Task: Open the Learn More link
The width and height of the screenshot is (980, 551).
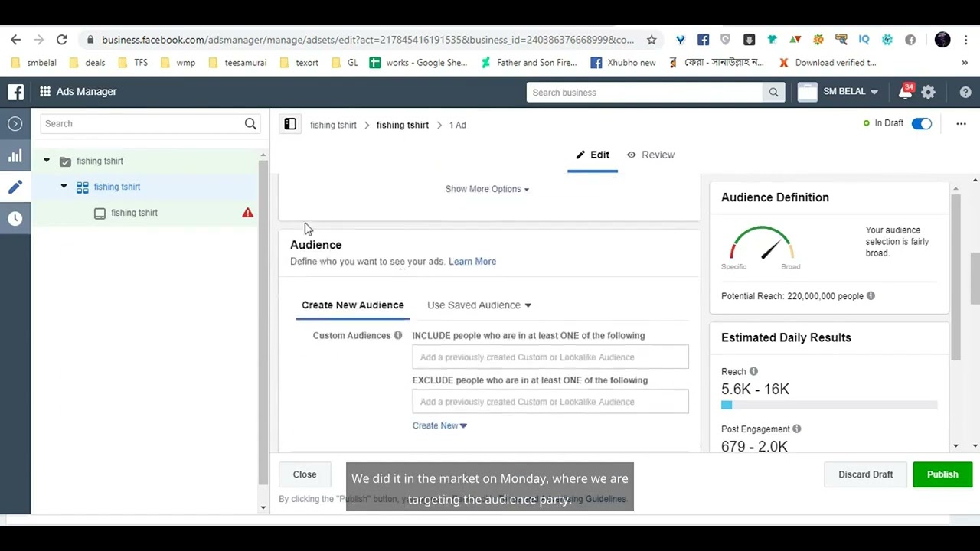Action: [472, 262]
